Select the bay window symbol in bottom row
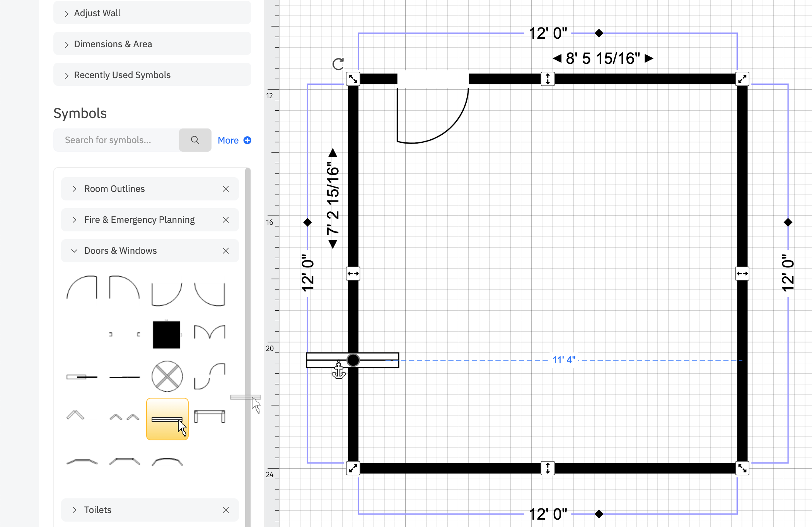Image resolution: width=812 pixels, height=527 pixels. coord(82,462)
